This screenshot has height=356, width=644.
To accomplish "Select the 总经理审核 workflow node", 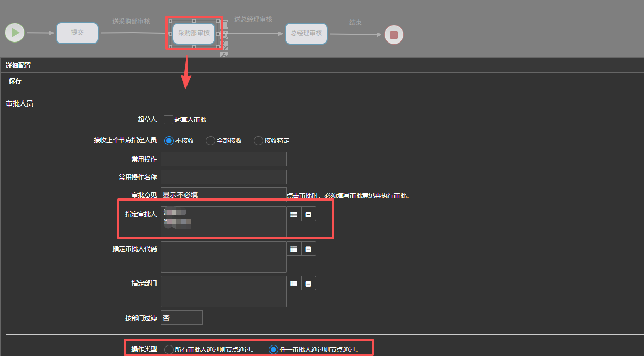I will click(x=306, y=33).
